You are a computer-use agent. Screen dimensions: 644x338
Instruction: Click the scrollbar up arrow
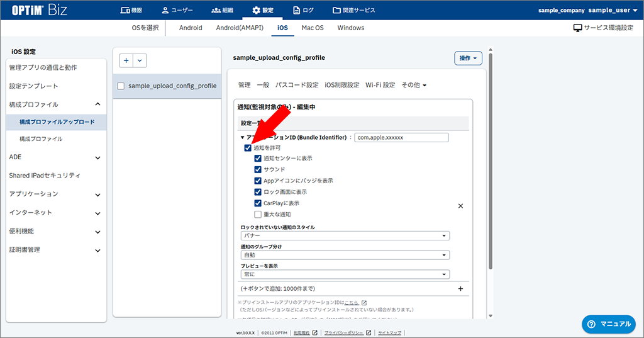coord(491,50)
